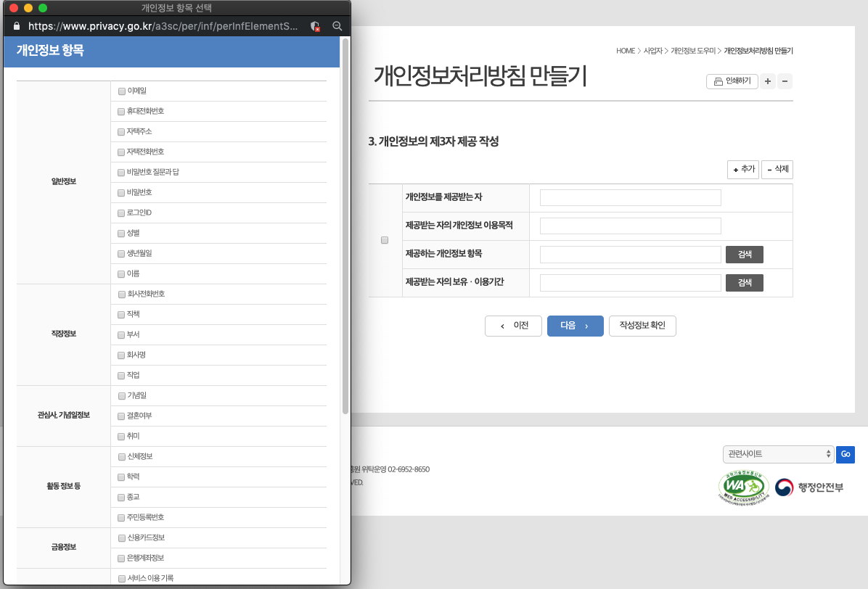
Task: Check the 비밀번호 checkbox in 일반정보
Action: click(x=121, y=193)
